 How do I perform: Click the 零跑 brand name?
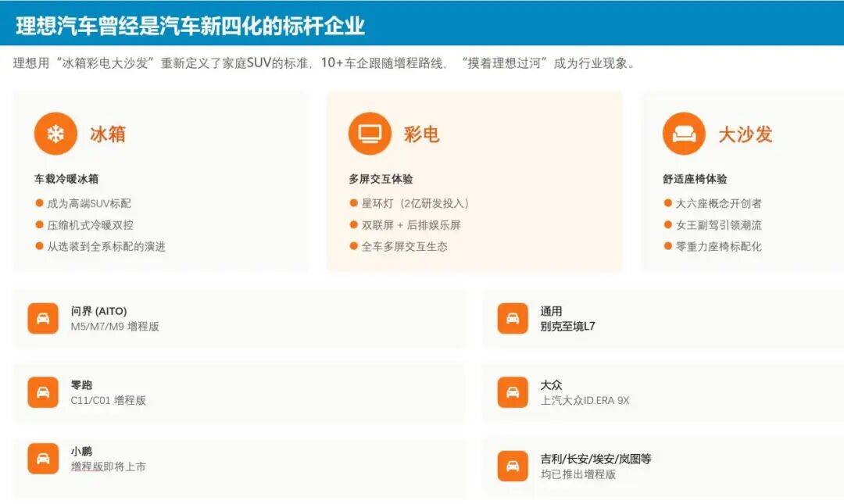82,385
